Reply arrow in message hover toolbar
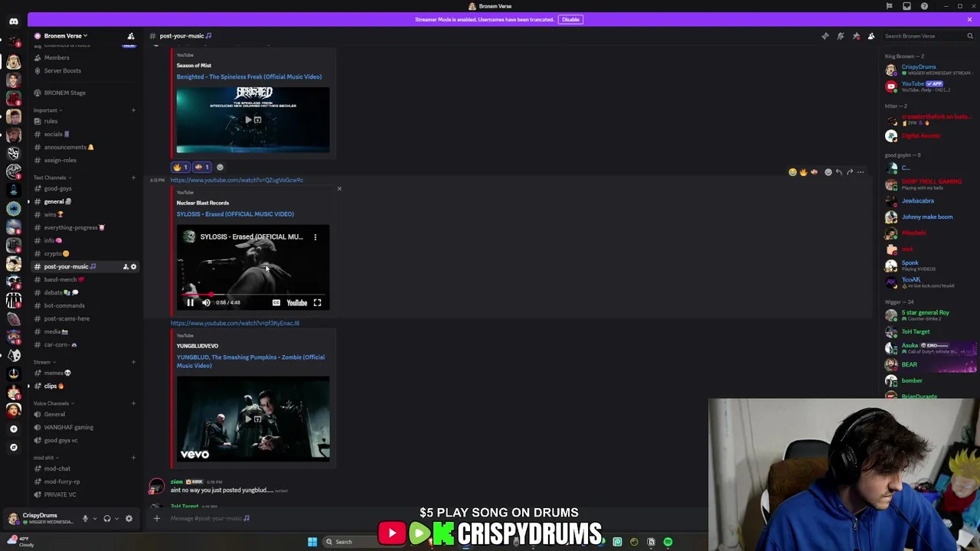The width and height of the screenshot is (980, 551). click(839, 172)
